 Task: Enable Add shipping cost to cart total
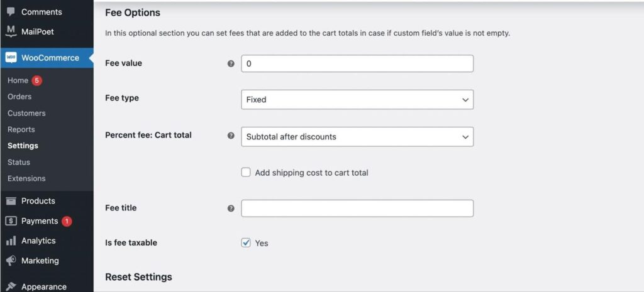[246, 173]
